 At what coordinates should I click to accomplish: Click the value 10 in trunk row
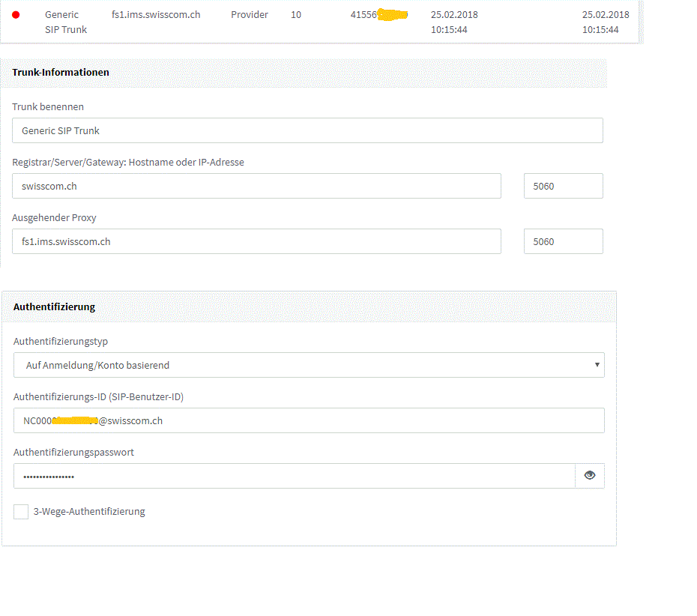pos(296,15)
